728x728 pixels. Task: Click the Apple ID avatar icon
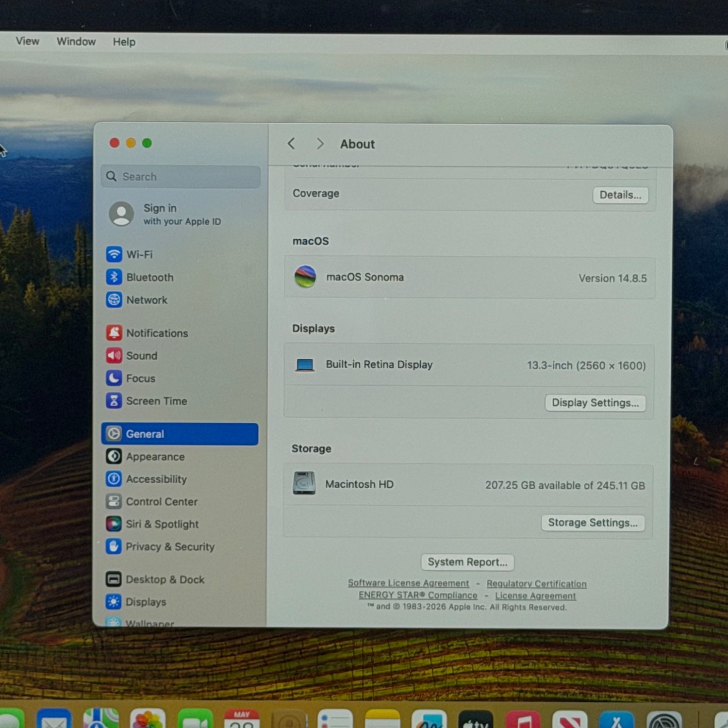tap(121, 214)
